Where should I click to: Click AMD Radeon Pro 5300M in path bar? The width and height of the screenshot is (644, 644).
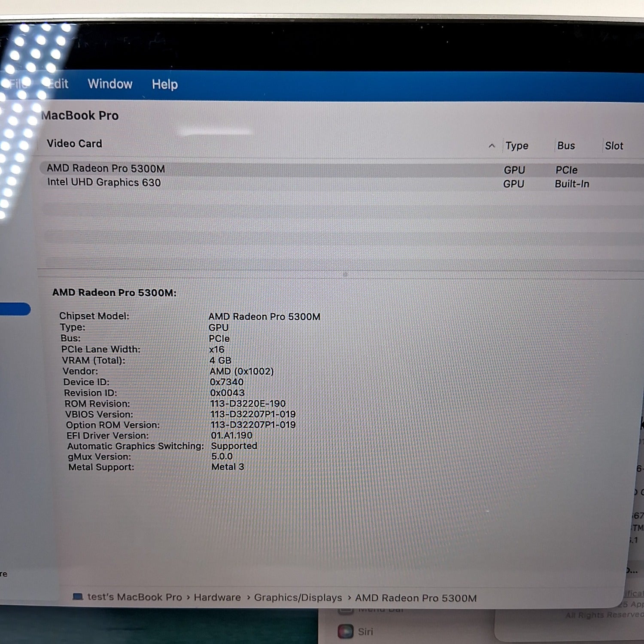click(x=416, y=598)
